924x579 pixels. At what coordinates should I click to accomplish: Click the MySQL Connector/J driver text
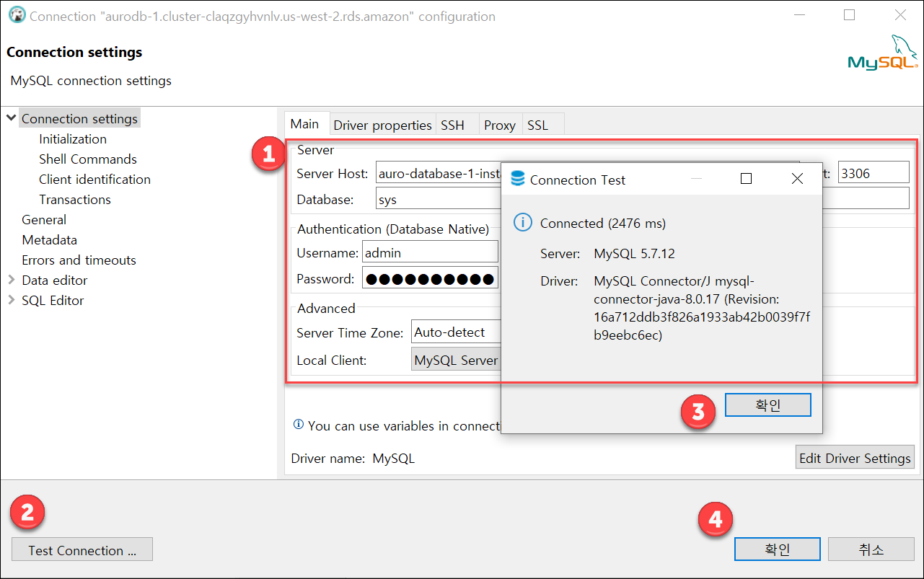[702, 308]
